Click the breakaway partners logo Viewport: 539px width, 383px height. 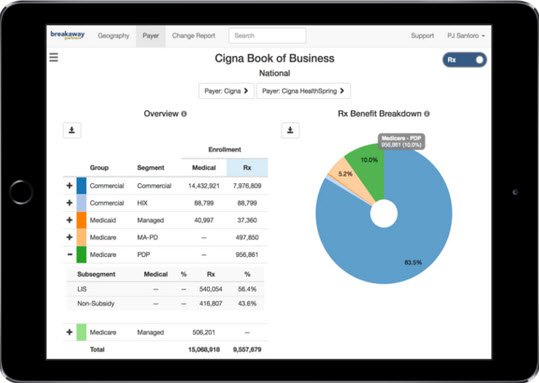click(67, 35)
